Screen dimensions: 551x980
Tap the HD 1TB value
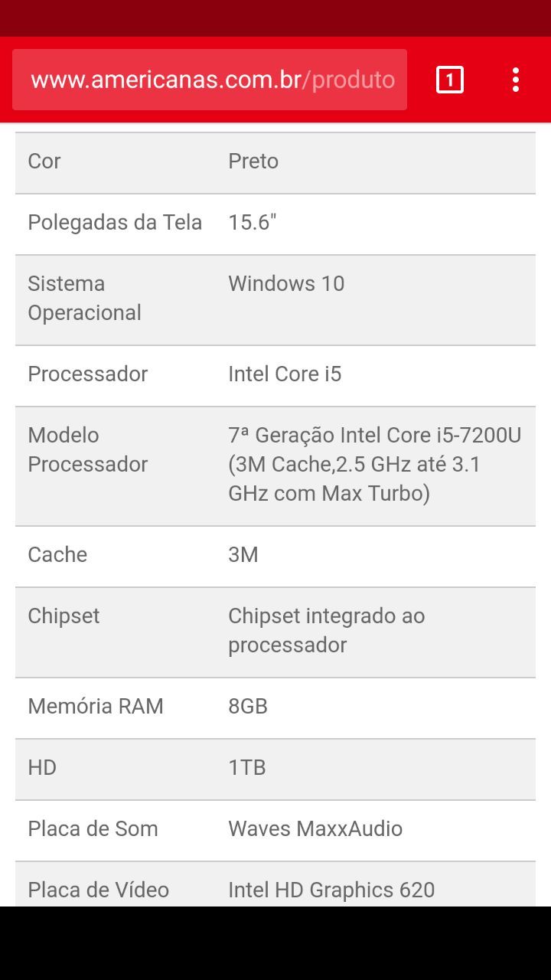coord(247,768)
